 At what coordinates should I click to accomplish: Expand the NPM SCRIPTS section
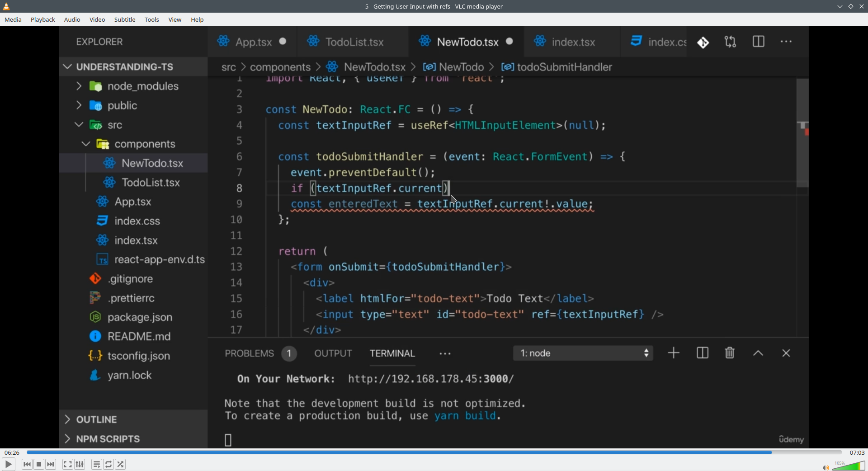133,439
